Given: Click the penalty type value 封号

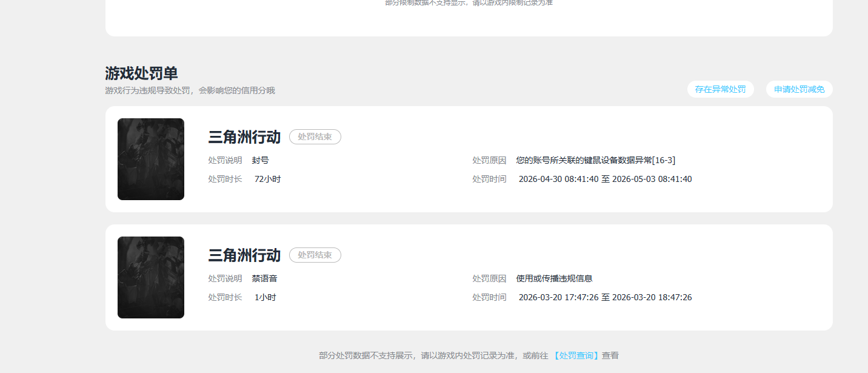Looking at the screenshot, I should pyautogui.click(x=261, y=160).
